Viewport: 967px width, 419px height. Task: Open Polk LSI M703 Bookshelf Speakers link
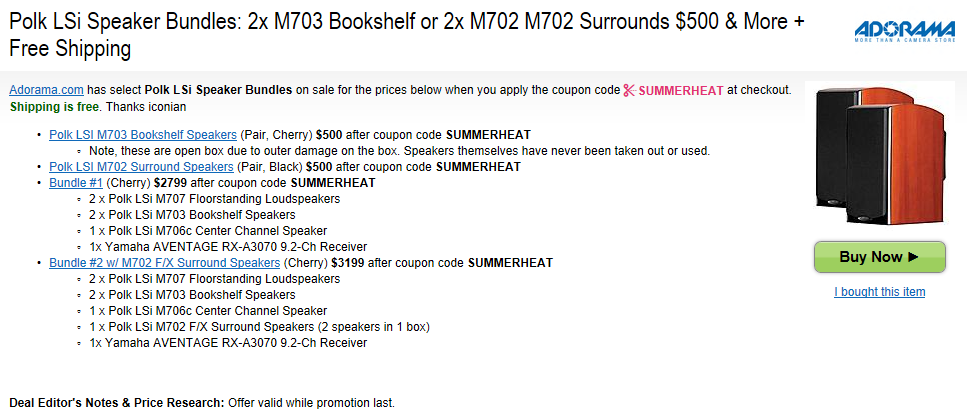[142, 135]
